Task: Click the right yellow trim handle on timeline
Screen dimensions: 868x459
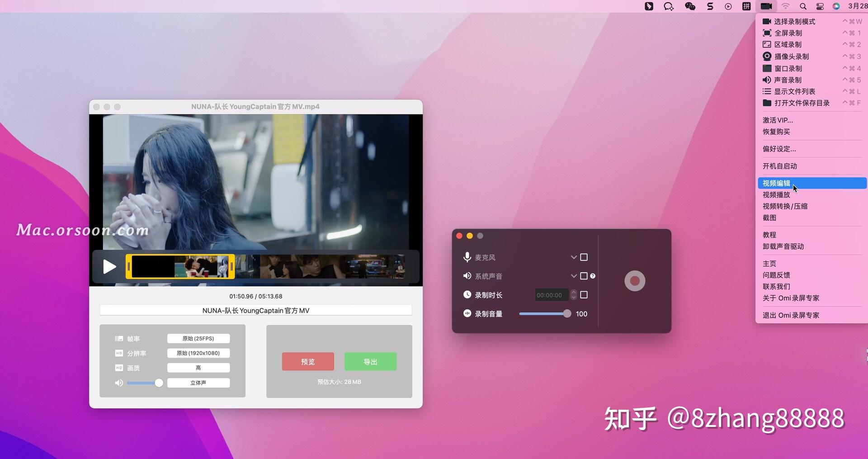Action: coord(231,267)
